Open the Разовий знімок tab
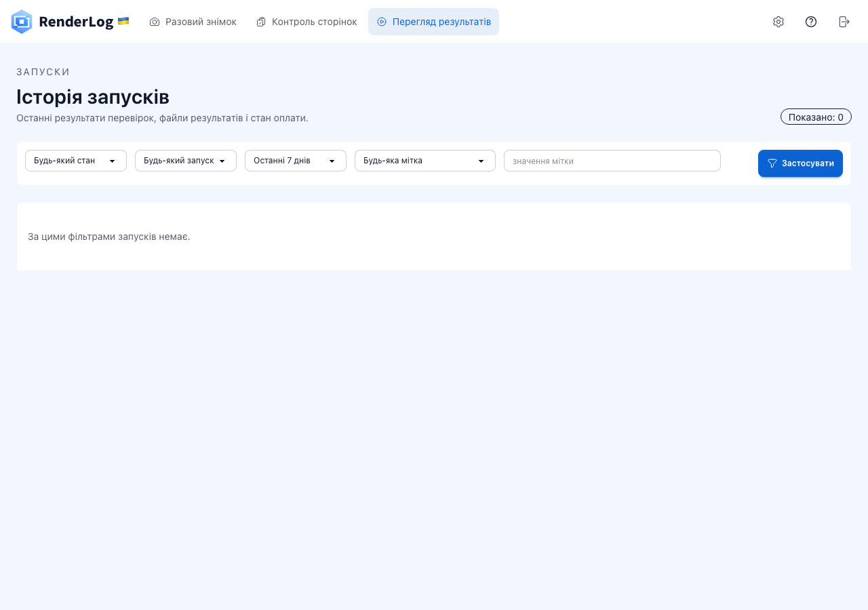The image size is (868, 610). [193, 22]
